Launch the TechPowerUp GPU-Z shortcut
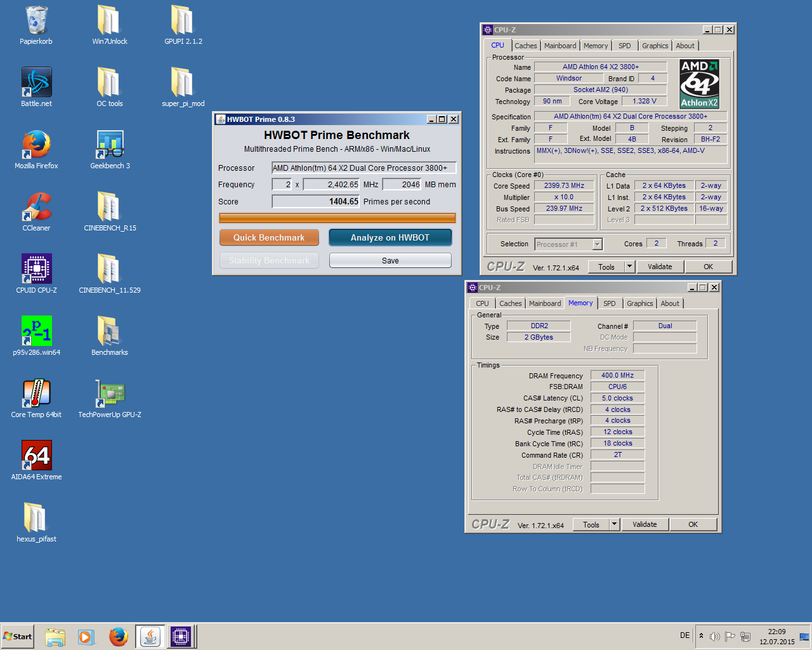 click(110, 399)
